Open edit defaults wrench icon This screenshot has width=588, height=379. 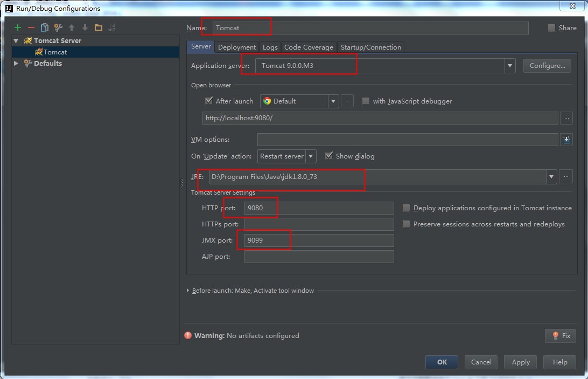click(x=58, y=27)
